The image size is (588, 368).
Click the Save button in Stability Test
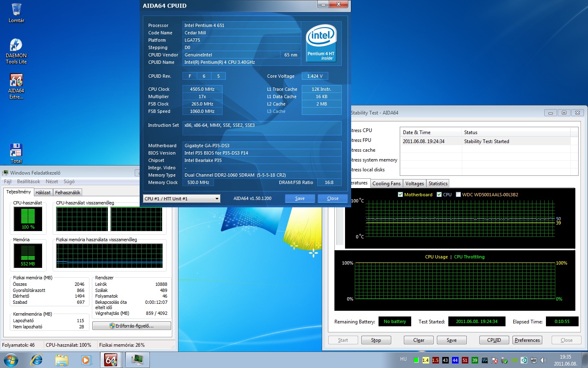[x=452, y=340]
